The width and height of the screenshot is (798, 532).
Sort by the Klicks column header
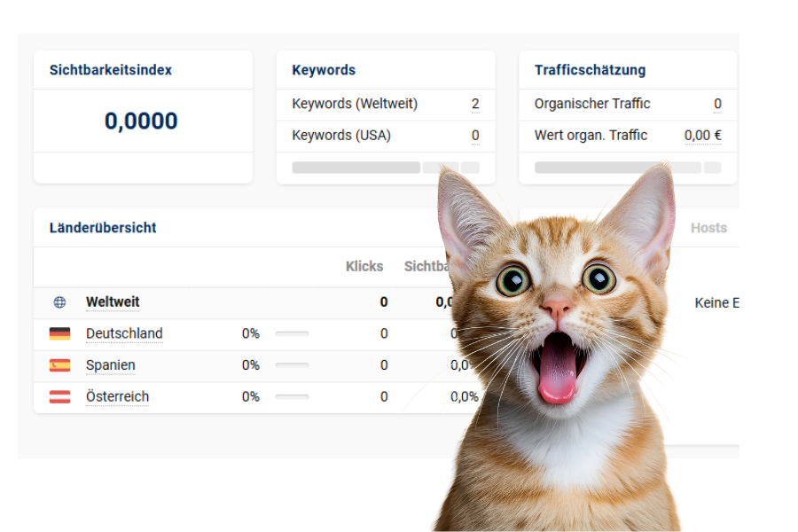tap(364, 266)
